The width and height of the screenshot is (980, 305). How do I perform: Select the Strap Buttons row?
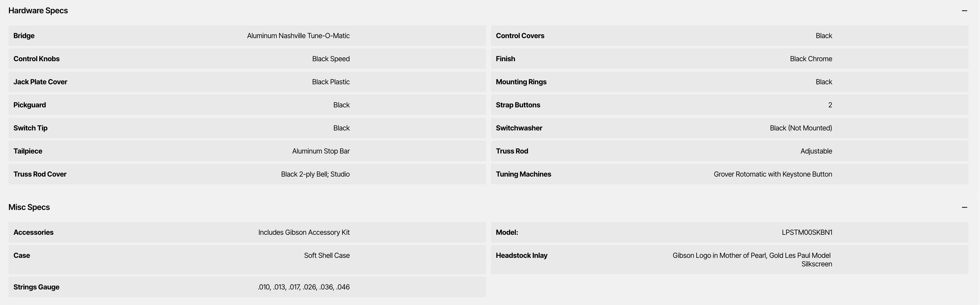729,105
